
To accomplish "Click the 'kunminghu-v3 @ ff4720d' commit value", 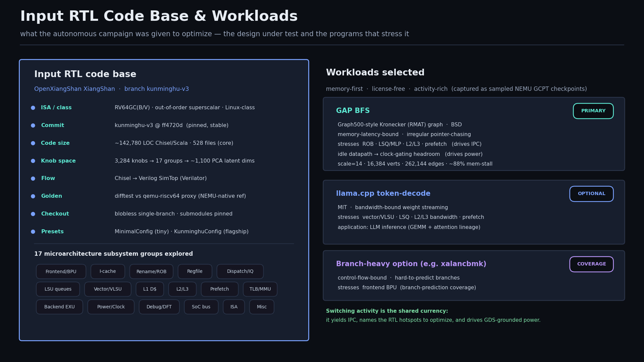I will (149, 126).
